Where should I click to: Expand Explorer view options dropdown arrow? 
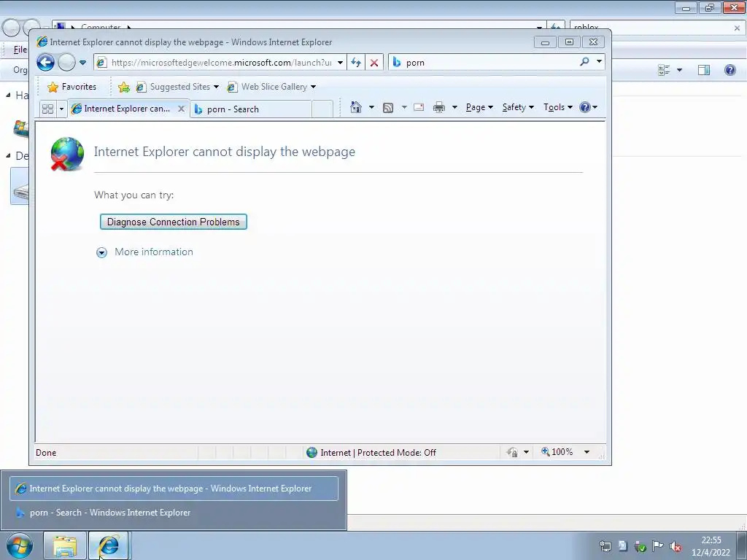tap(679, 70)
